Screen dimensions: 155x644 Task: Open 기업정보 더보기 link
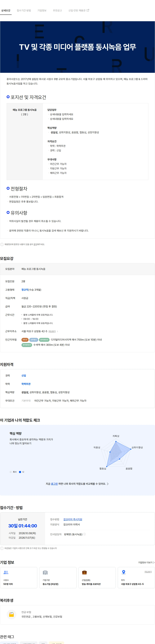(x=146, y=563)
